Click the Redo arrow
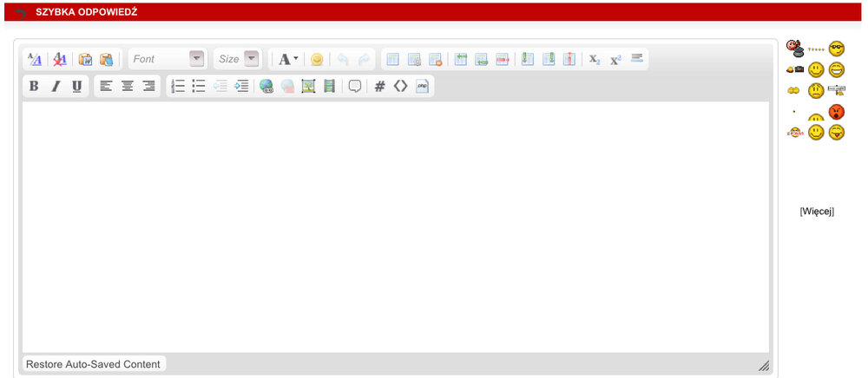The image size is (868, 378). pyautogui.click(x=364, y=59)
